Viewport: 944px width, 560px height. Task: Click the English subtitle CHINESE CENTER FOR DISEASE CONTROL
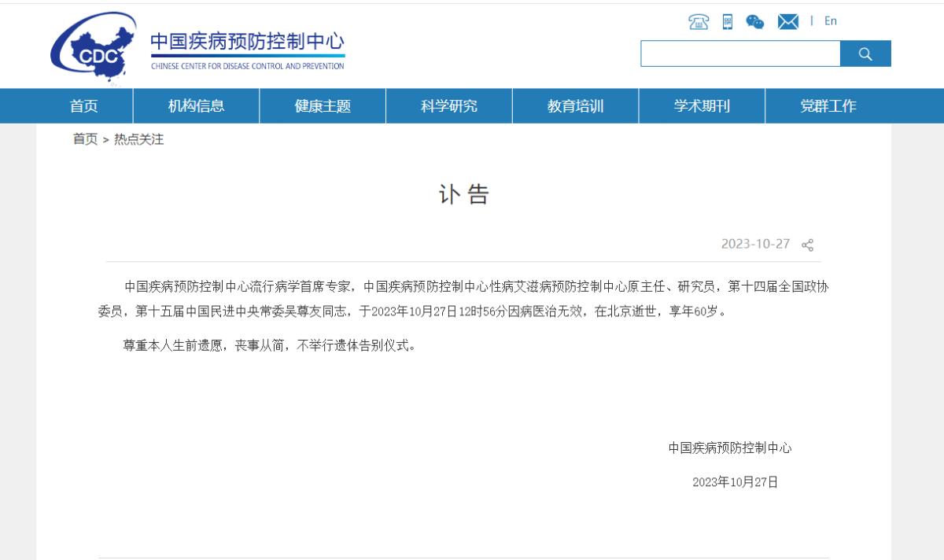click(248, 66)
